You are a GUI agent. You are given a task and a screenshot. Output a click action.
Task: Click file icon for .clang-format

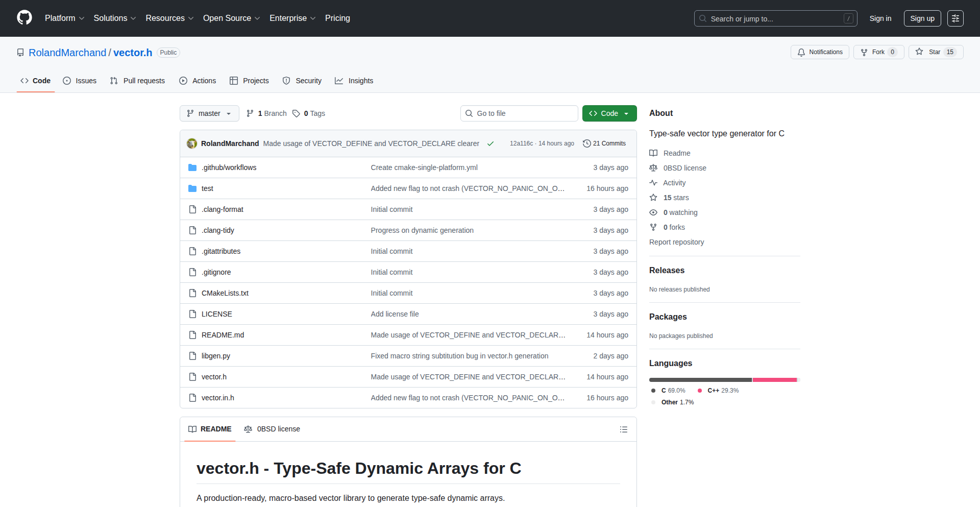pyautogui.click(x=192, y=209)
